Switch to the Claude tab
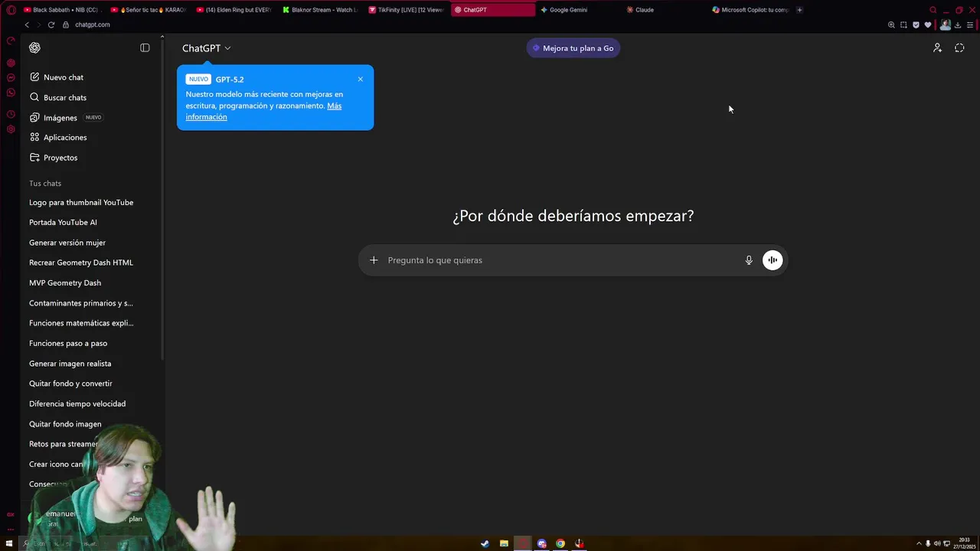The height and width of the screenshot is (551, 980). tap(665, 10)
